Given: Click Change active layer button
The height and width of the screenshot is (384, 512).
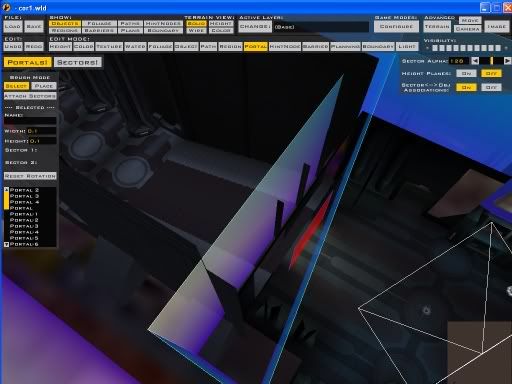Looking at the screenshot, I should pos(255,27).
